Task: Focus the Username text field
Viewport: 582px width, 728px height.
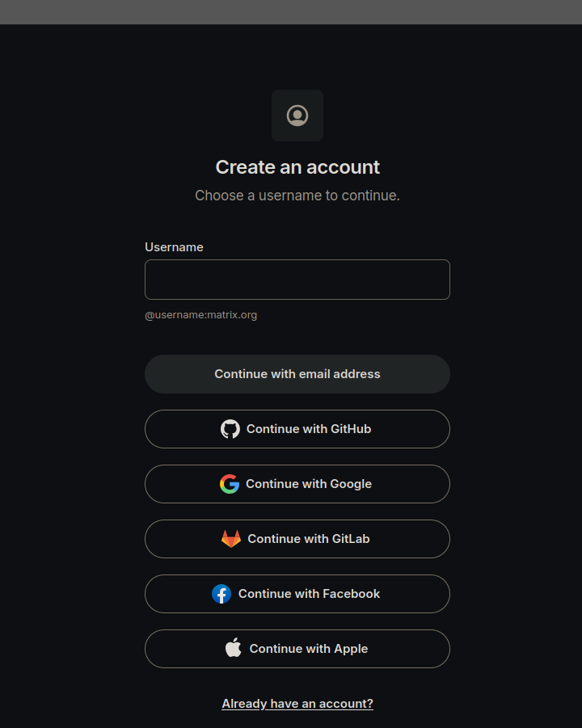Action: coord(297,280)
